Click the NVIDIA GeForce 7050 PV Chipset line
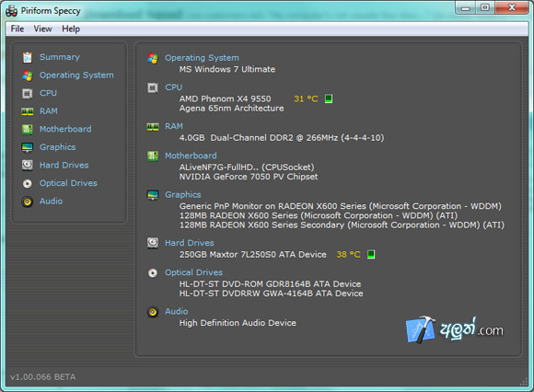The height and width of the screenshot is (392, 534). point(249,177)
